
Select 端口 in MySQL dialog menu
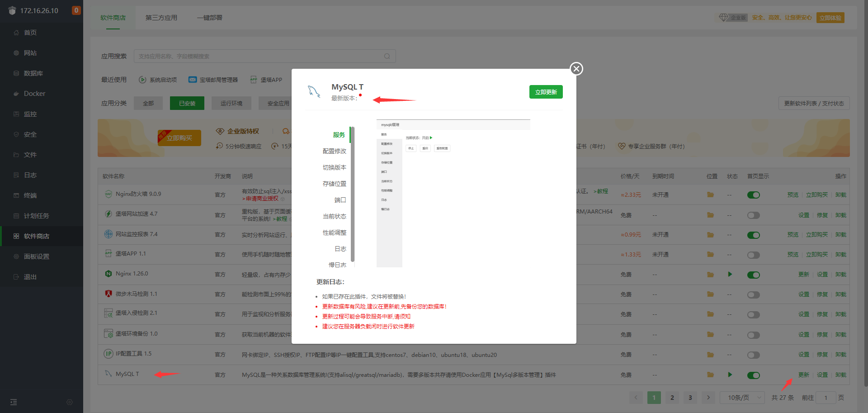(340, 200)
